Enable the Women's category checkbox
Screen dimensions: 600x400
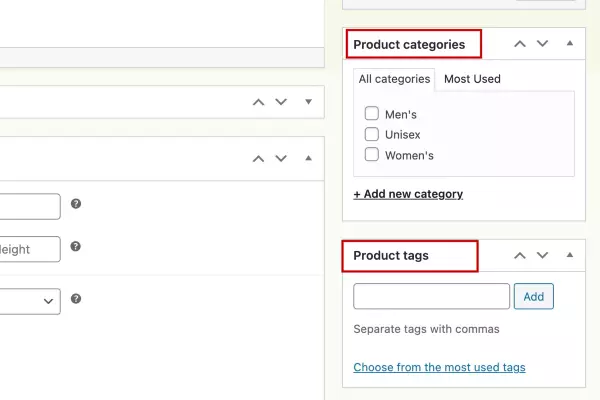coord(372,155)
